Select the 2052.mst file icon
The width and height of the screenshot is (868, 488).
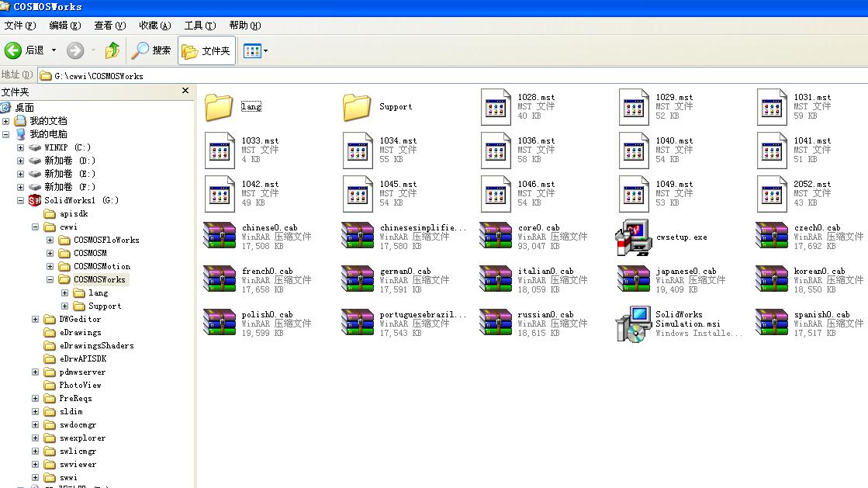[x=772, y=194]
